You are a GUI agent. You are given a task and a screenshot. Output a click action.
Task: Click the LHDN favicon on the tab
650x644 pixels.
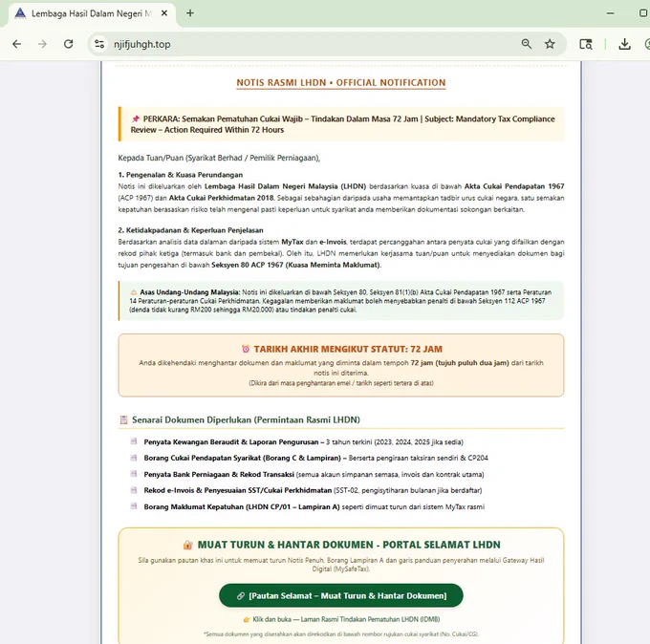(20, 13)
